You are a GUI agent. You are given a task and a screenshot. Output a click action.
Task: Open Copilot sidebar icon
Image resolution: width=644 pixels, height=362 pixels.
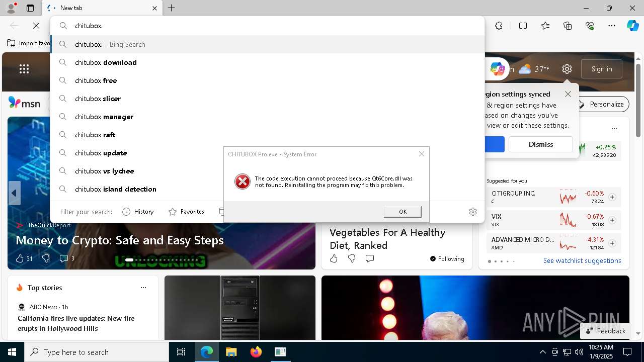tap(632, 26)
